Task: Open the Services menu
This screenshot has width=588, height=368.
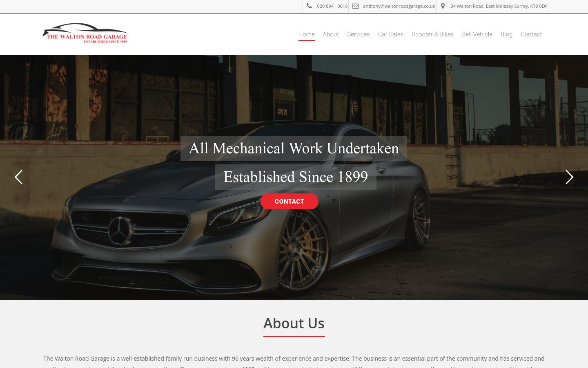Action: (358, 34)
